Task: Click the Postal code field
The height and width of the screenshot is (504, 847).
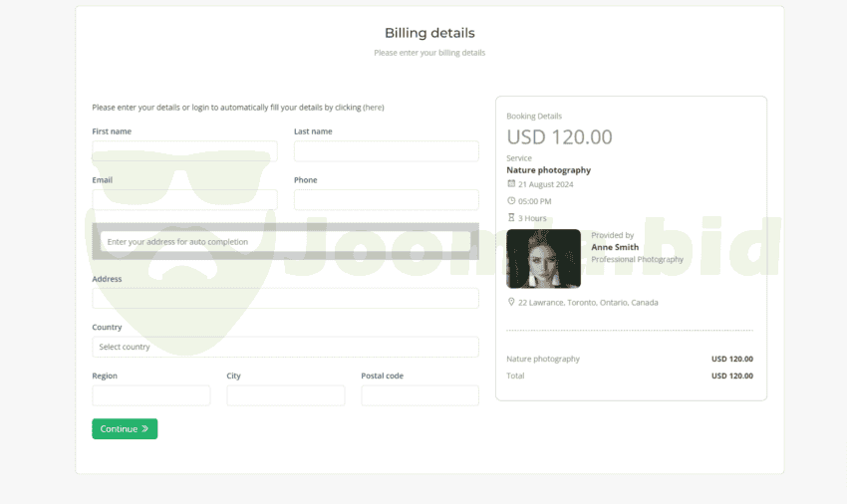Action: click(x=420, y=395)
